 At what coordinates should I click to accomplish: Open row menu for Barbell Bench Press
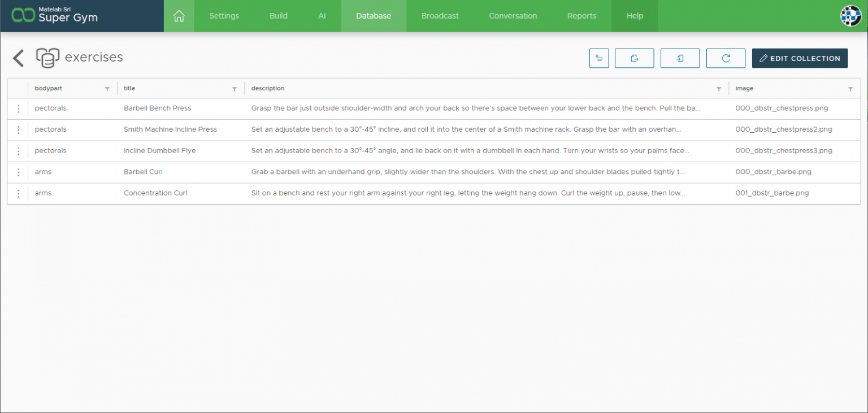point(18,108)
